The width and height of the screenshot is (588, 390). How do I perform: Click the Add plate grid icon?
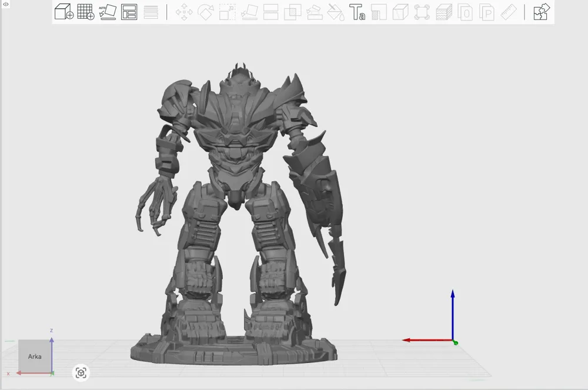point(85,12)
